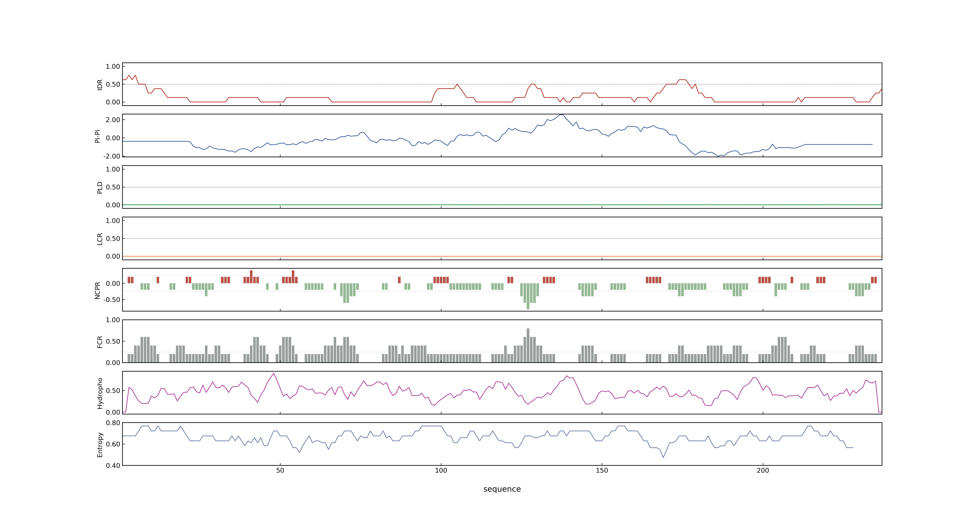Click the NCPR axis label

coord(97,290)
